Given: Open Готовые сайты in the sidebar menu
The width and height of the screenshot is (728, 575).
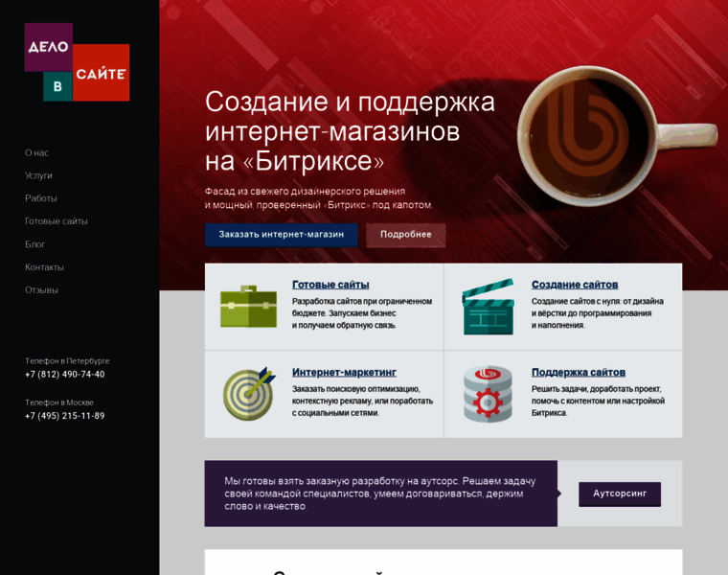Looking at the screenshot, I should click(x=57, y=221).
